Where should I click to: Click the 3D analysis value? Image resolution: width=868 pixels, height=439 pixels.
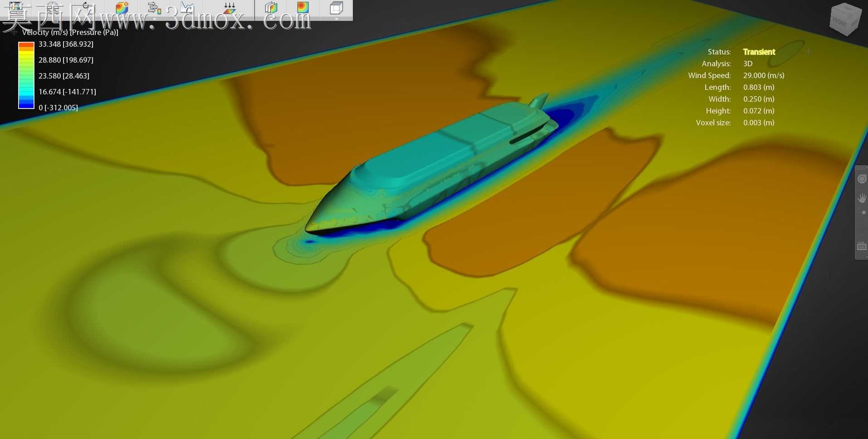coord(748,64)
